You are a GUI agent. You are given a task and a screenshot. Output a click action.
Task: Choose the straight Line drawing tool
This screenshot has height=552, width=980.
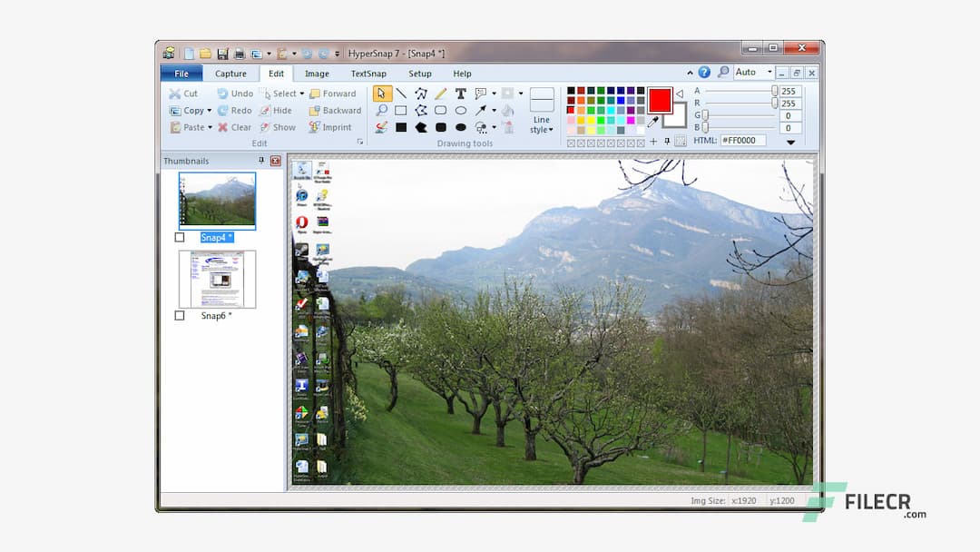click(402, 94)
